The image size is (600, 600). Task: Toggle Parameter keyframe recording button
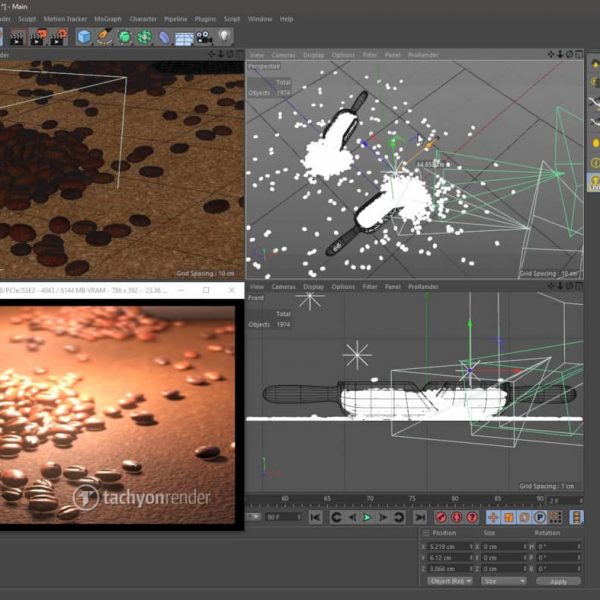pyautogui.click(x=540, y=517)
